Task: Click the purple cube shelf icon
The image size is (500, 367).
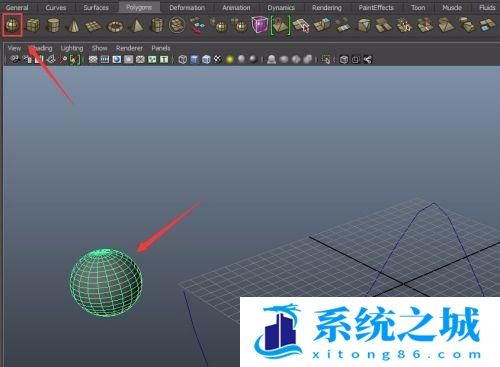Action: pyautogui.click(x=260, y=25)
